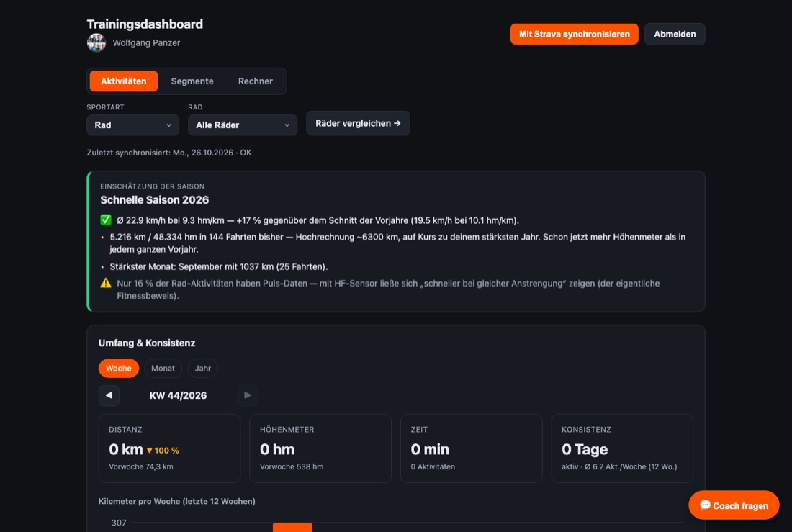The height and width of the screenshot is (532, 792).
Task: Click the Konsistenz stat card
Action: pyautogui.click(x=622, y=448)
